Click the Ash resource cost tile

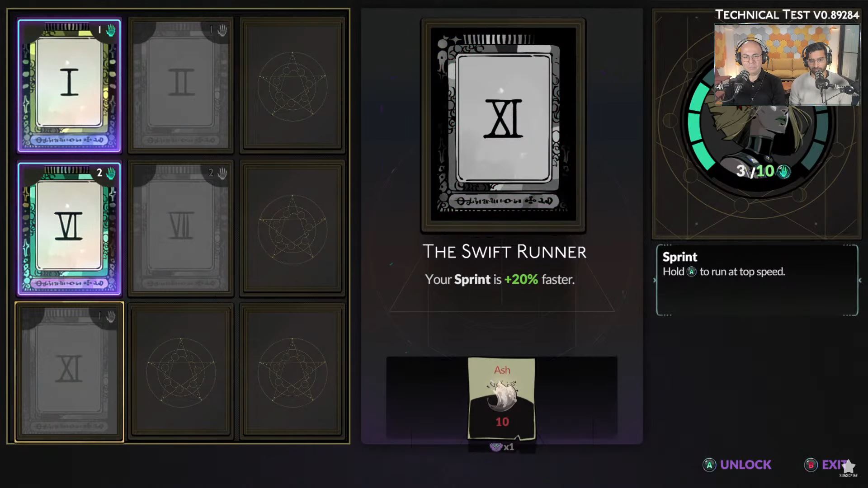[x=502, y=399]
